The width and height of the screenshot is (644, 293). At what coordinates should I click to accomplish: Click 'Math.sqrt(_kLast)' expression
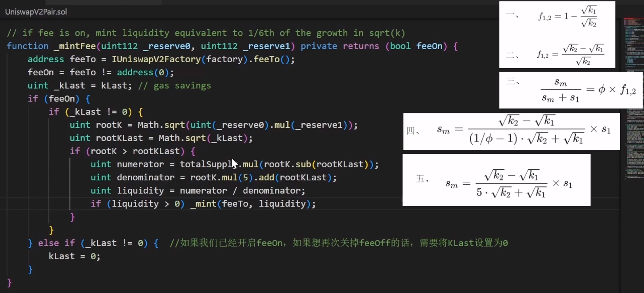(x=203, y=138)
